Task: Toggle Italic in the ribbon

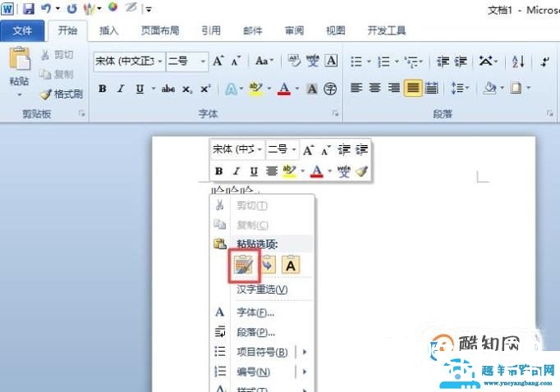Action: (121, 89)
